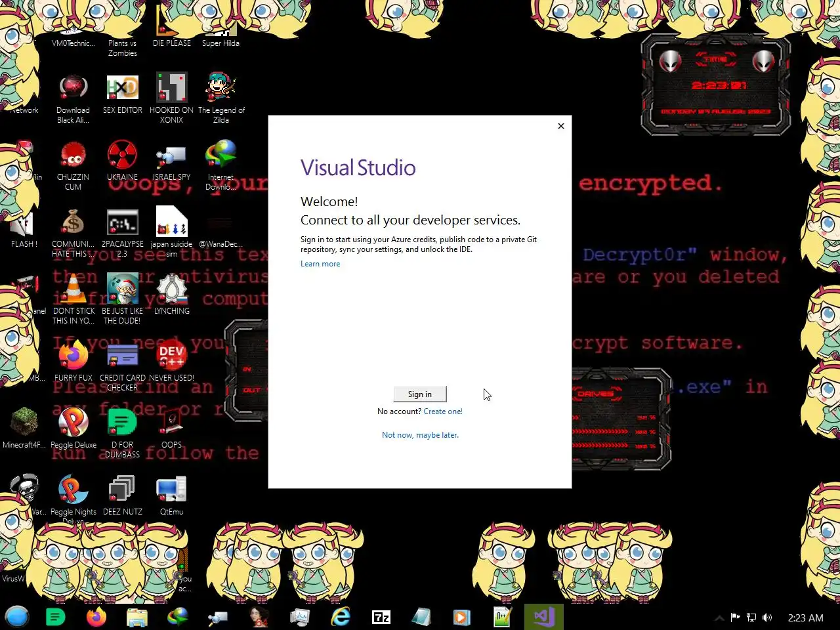The image size is (840, 630).
Task: Select the VLC cone DONT STICK icon
Action: coord(73,299)
